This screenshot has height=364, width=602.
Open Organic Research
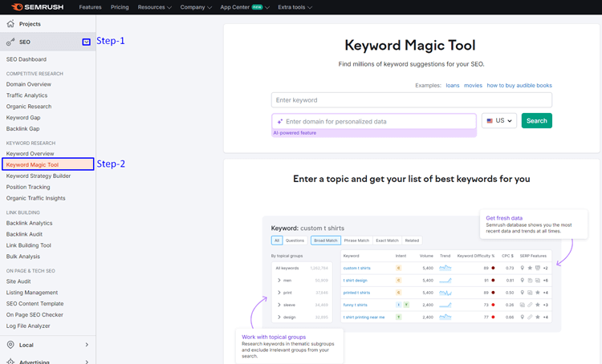(x=29, y=107)
